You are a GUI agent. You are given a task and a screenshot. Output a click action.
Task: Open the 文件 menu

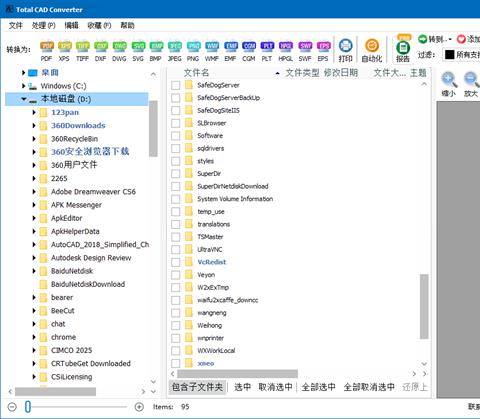pos(15,25)
